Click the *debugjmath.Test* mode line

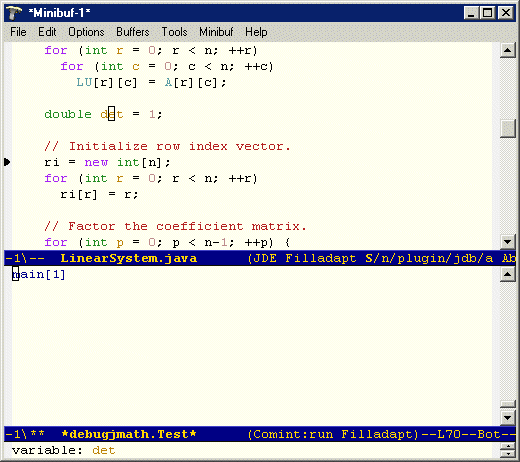260,434
